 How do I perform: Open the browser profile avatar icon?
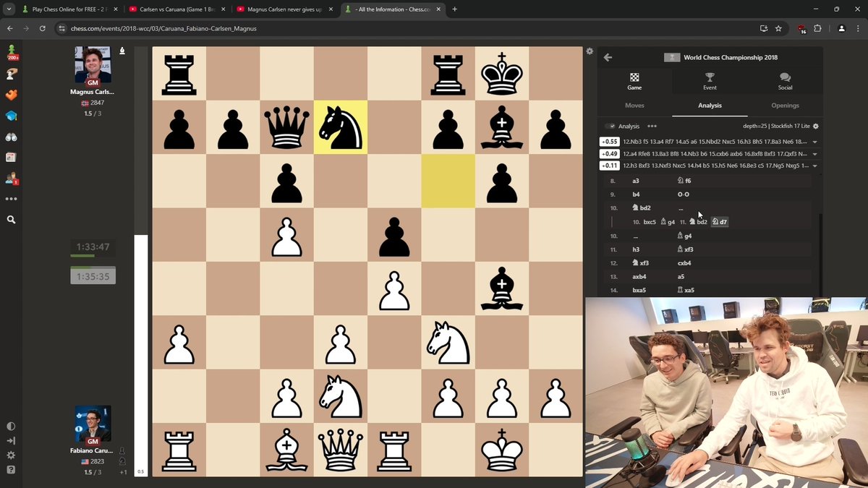[841, 28]
